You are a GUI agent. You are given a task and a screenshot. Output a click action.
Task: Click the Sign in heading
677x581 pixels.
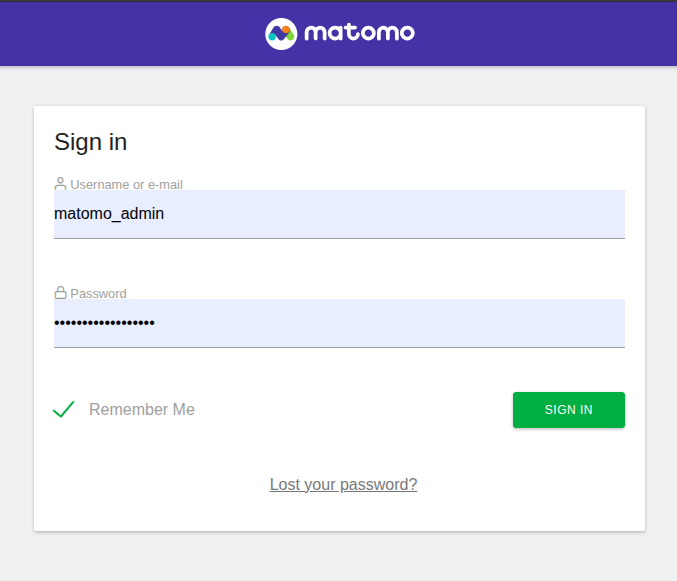pos(91,142)
